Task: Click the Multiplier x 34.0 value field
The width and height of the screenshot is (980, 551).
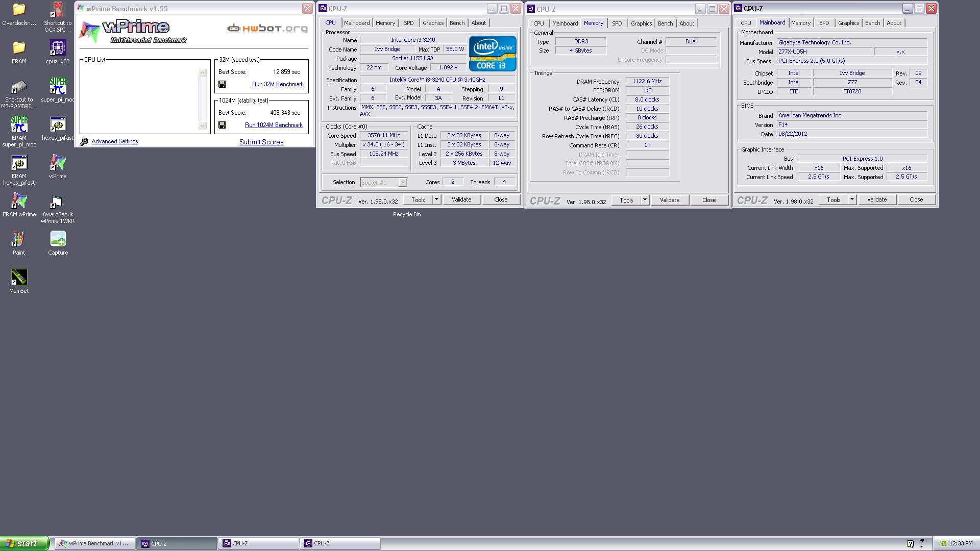Action: point(384,144)
